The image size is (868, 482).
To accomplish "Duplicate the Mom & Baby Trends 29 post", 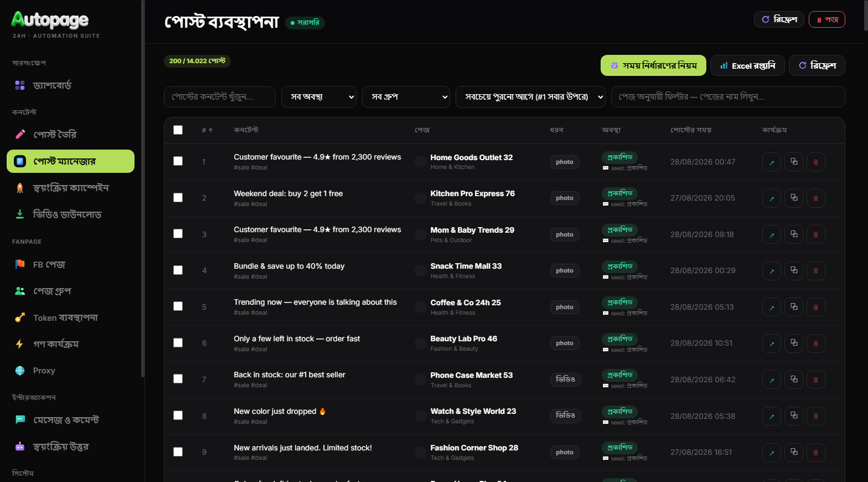I will [x=794, y=235].
